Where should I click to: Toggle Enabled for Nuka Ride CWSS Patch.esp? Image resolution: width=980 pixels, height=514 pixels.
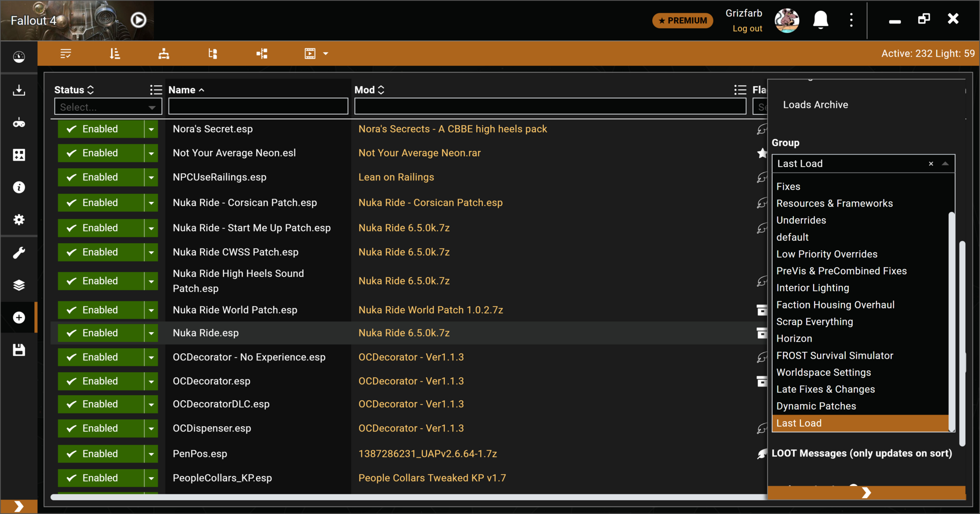(101, 252)
